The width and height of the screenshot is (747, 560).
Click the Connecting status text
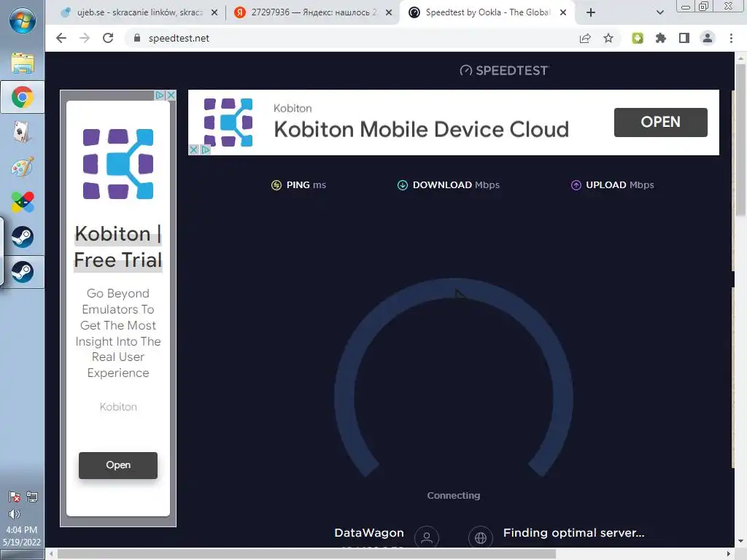(454, 496)
